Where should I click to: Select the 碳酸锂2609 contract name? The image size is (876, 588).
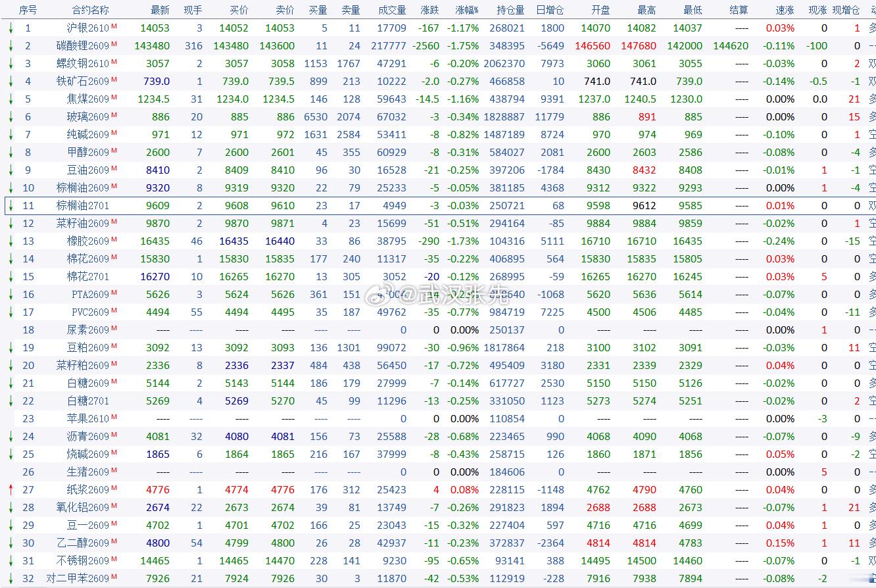(x=82, y=45)
